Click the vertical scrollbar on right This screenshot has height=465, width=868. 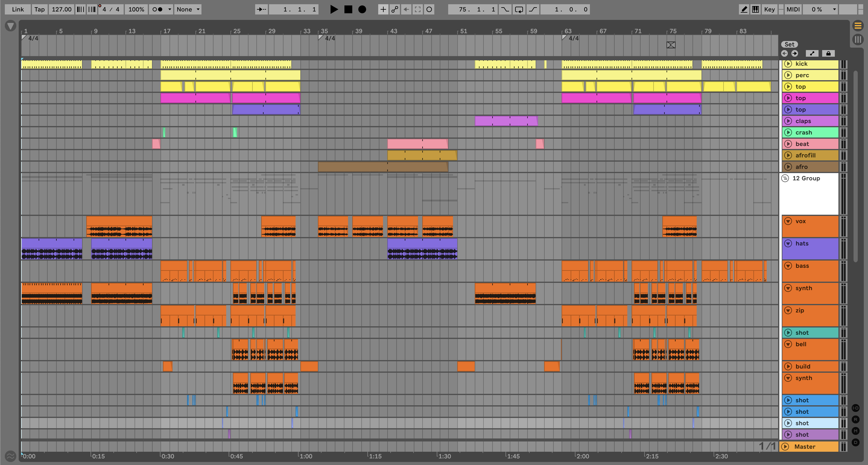[855, 166]
